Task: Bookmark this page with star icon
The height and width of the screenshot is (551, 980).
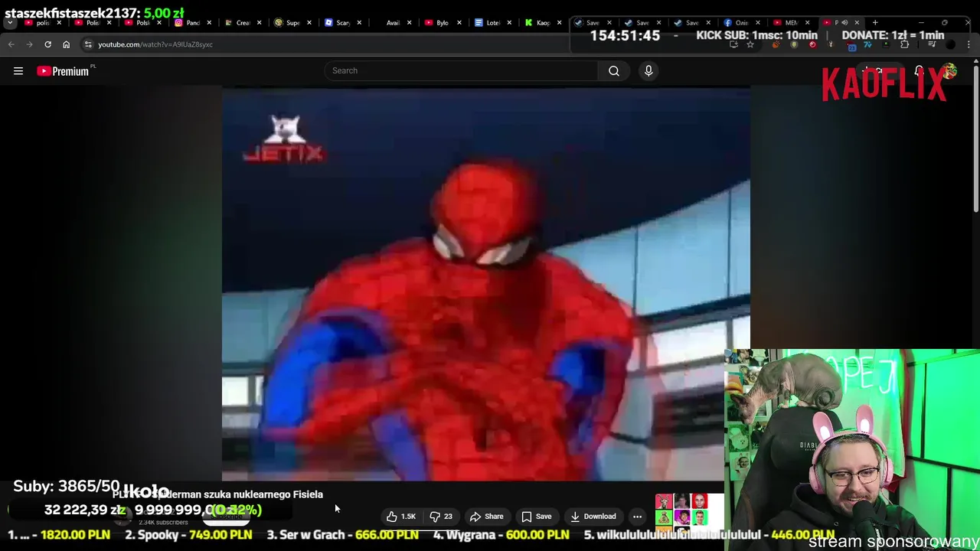Action: pos(750,44)
